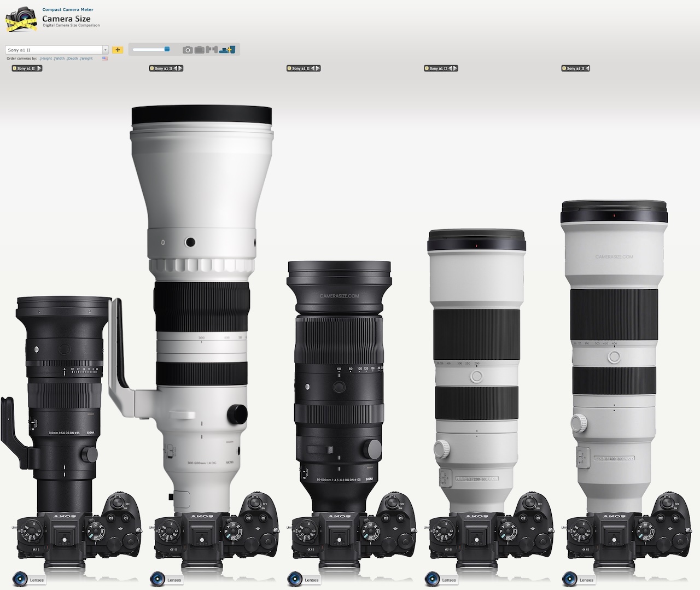
Task: Select the white Sony 200-600 lens image
Action: 476,372
